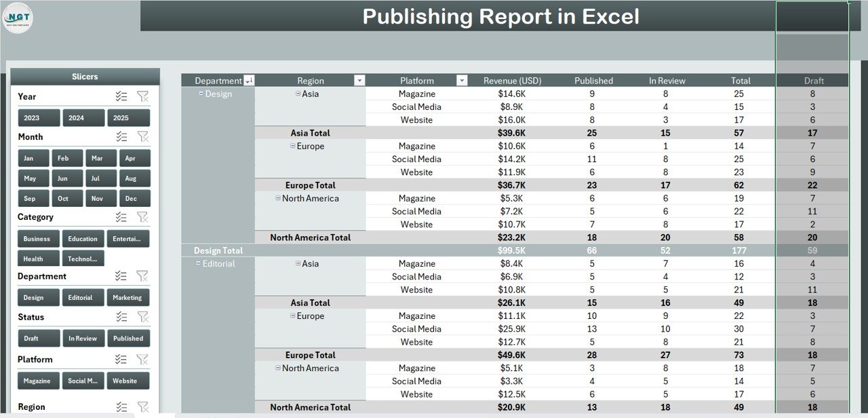Filter platform by Magazine

[39, 381]
